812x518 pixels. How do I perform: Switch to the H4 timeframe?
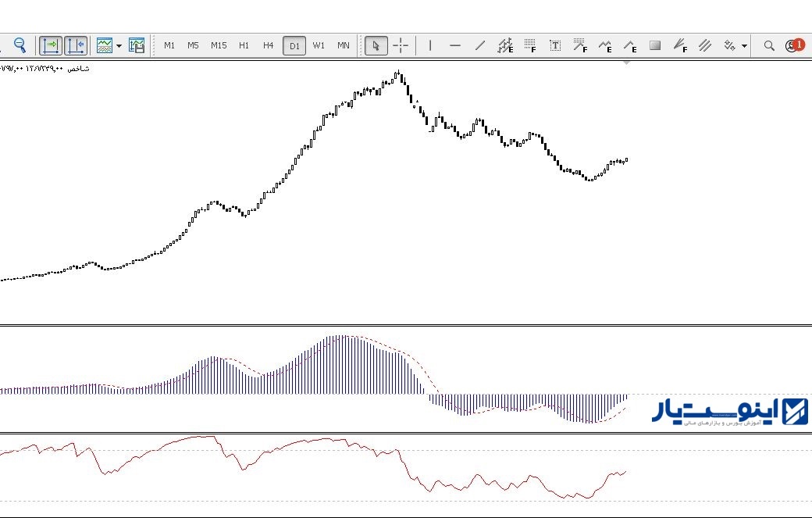pos(268,45)
